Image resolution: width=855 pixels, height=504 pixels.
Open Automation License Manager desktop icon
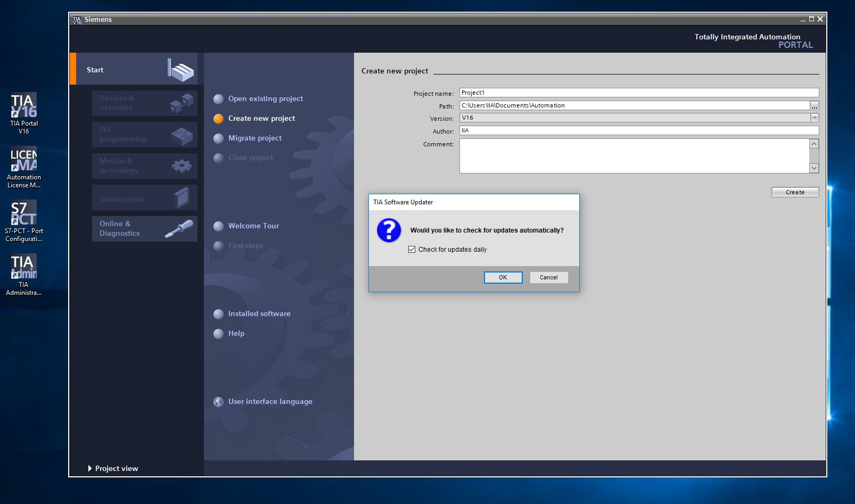(x=24, y=160)
